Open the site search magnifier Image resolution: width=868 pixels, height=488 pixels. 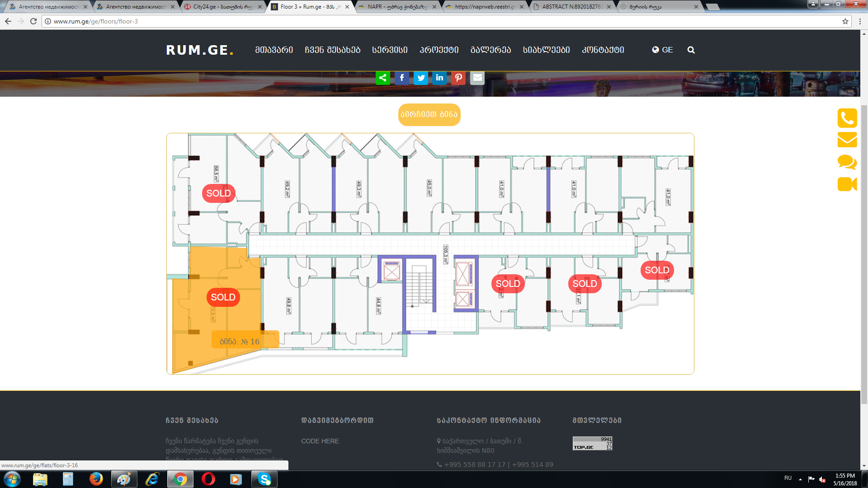[691, 50]
